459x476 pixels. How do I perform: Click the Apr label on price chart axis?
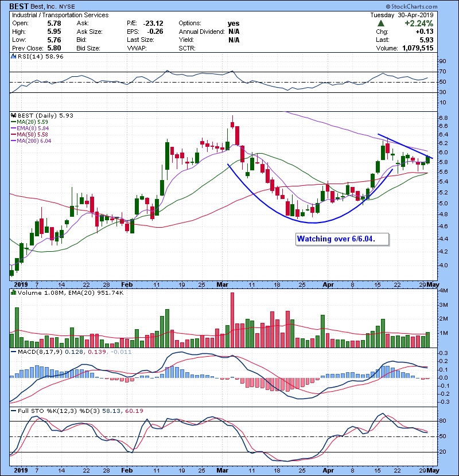click(x=327, y=284)
